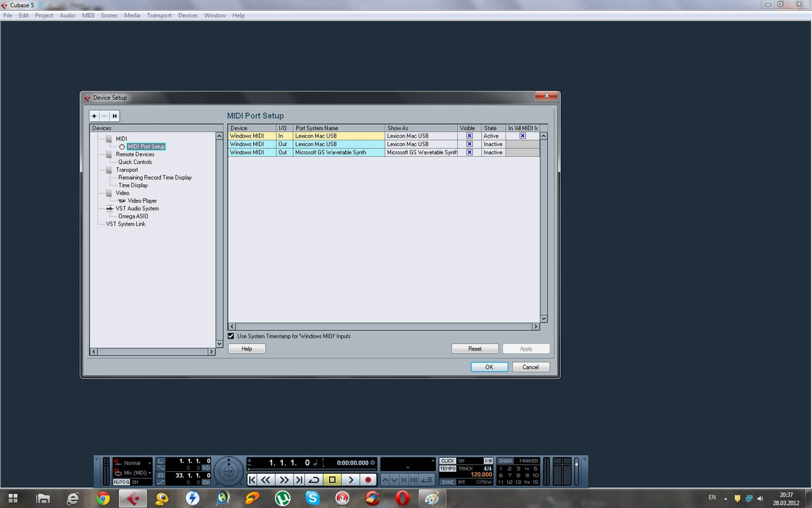Click the Help button in Device Setup
The height and width of the screenshot is (508, 812).
click(247, 349)
